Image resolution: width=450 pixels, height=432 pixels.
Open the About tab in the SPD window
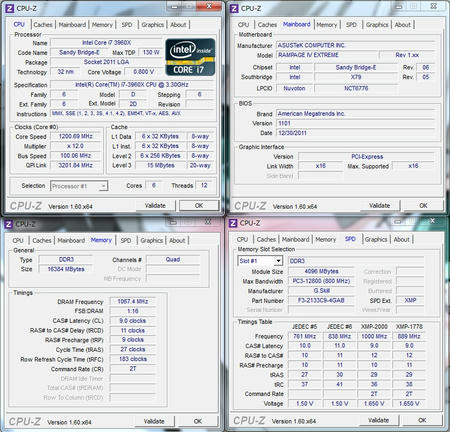click(x=402, y=239)
